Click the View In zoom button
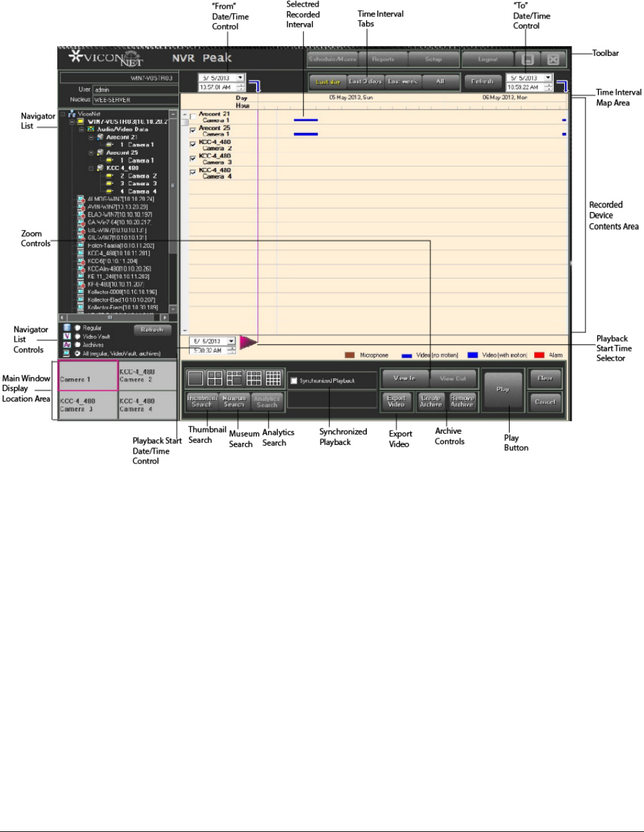The width and height of the screenshot is (644, 832). [x=404, y=378]
